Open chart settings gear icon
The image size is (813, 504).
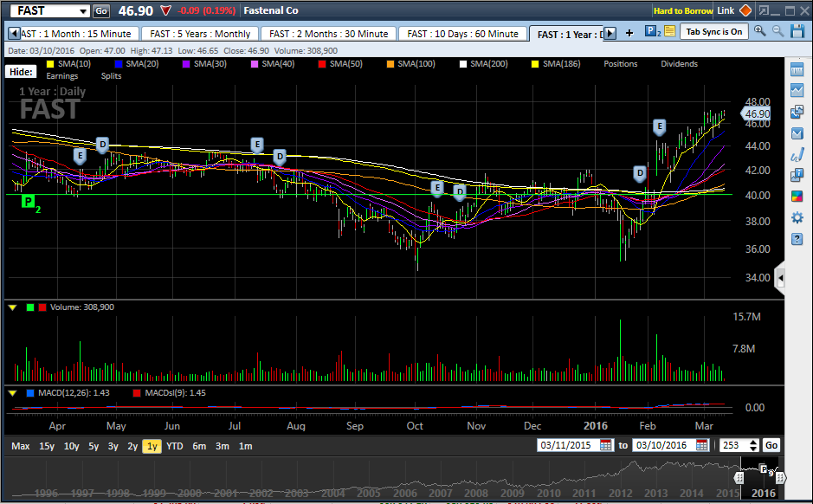[x=797, y=217]
